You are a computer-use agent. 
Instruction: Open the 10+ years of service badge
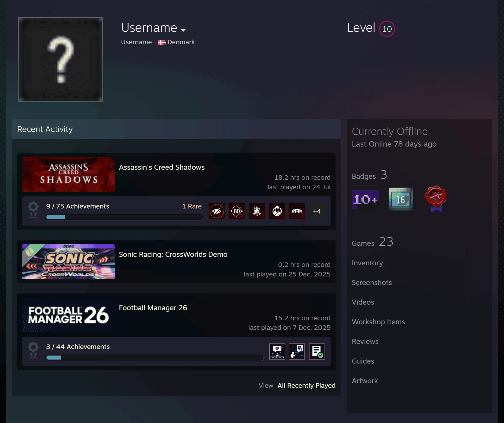(x=365, y=200)
